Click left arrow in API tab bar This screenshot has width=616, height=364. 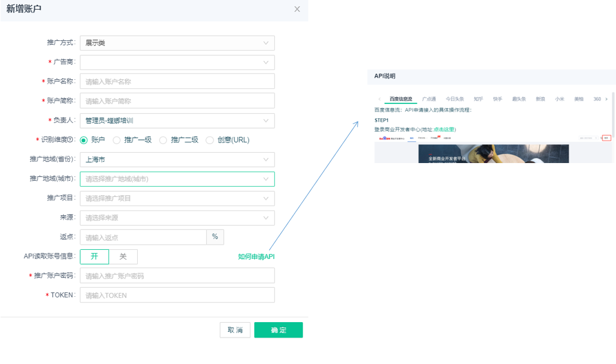pyautogui.click(x=379, y=99)
